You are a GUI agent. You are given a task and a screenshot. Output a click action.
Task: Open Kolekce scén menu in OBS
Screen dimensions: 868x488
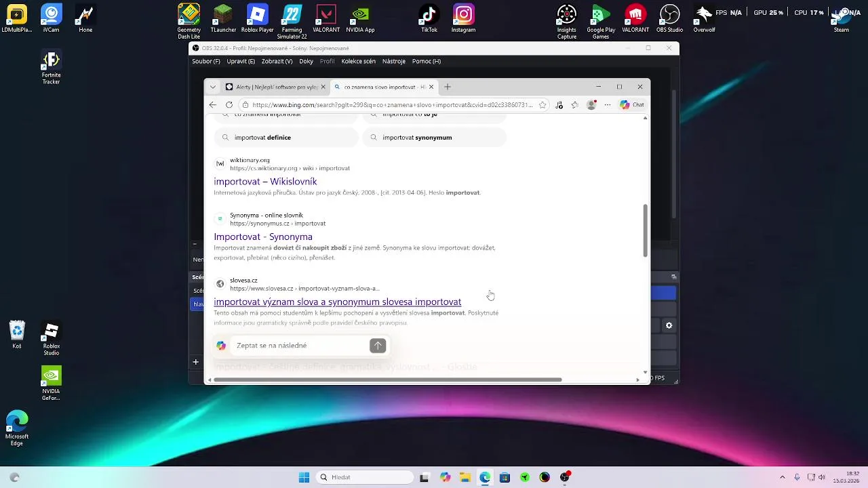click(x=358, y=61)
